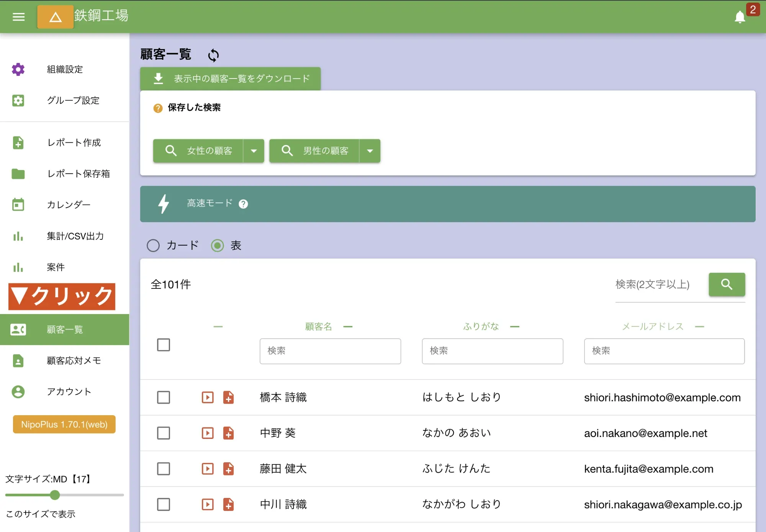Expand dropdown arrow of 女性の顧客
Image resolution: width=766 pixels, height=532 pixels.
point(254,151)
